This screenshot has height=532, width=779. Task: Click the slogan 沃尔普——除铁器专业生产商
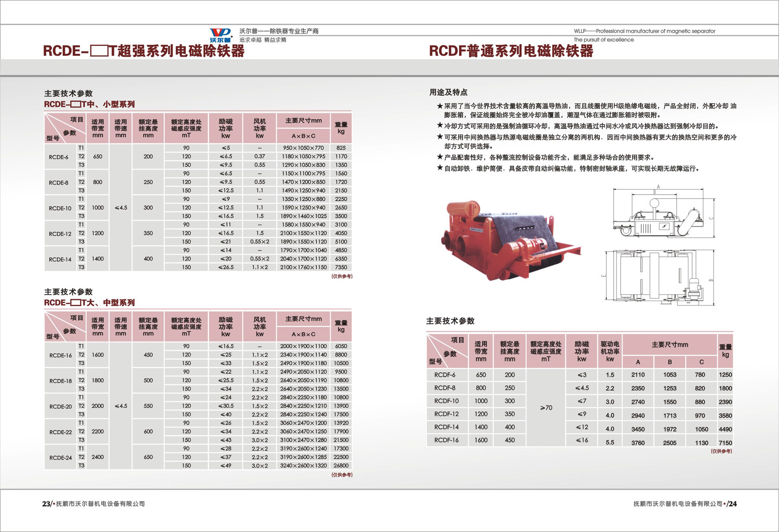tap(279, 31)
